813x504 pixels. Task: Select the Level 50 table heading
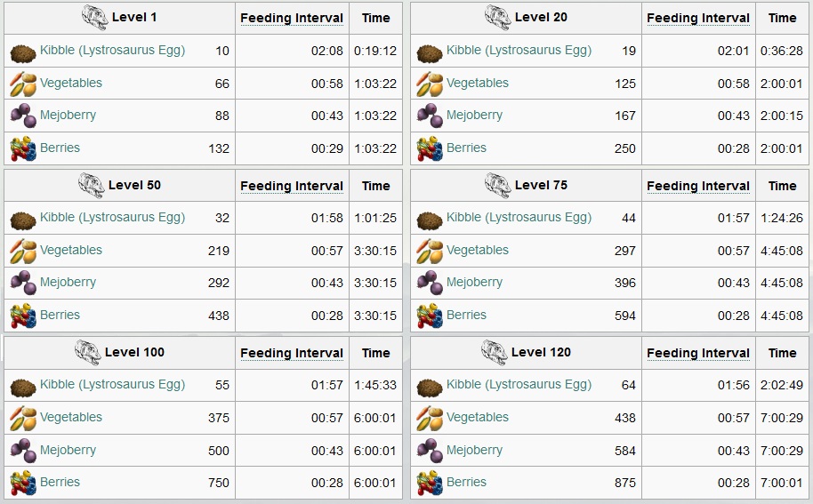point(134,185)
